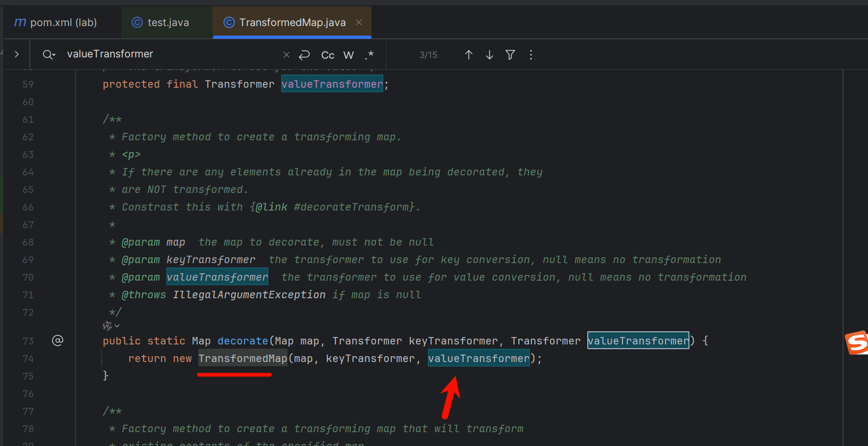Enable Regex (.*) search mode
This screenshot has width=868, height=446.
(369, 55)
